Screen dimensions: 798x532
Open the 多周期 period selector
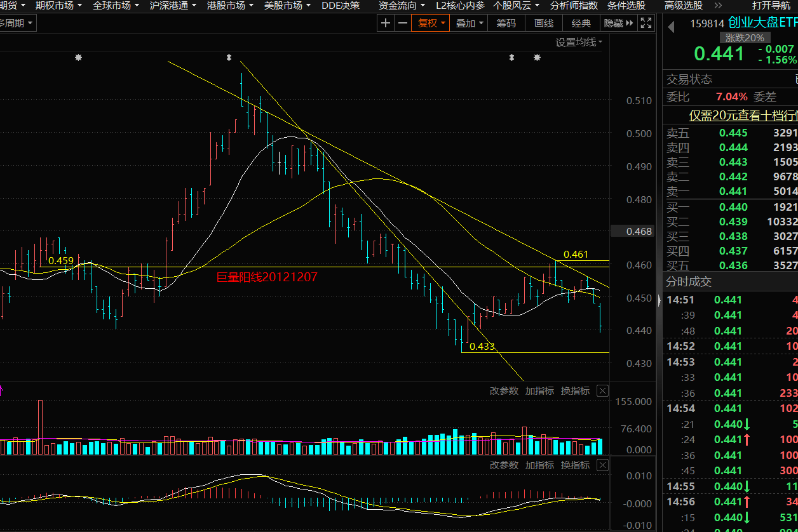17,23
